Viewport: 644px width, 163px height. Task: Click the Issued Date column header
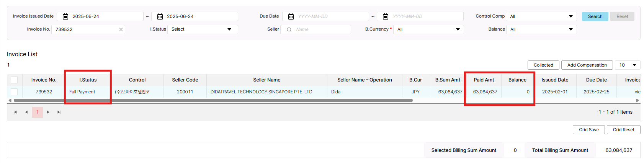[555, 80]
